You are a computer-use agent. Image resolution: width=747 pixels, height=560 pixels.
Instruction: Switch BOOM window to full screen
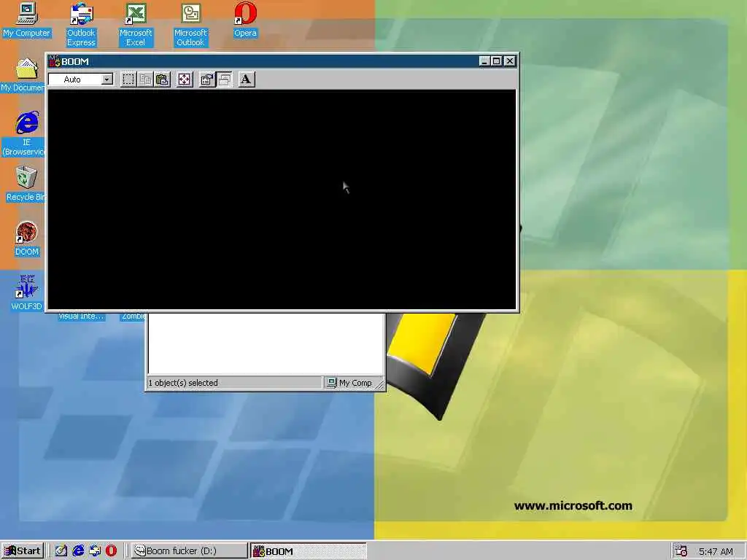coord(185,79)
